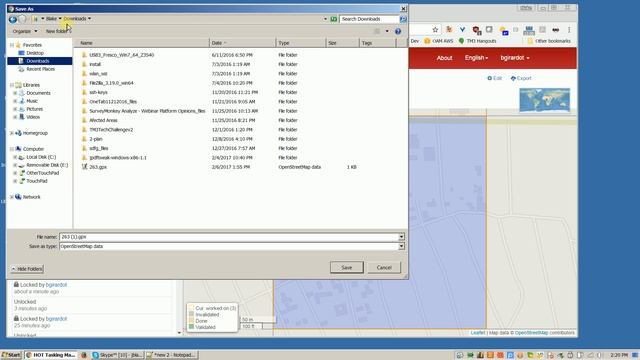The height and width of the screenshot is (360, 640).
Task: Open the Other bookmarks folder
Action: 549,41
